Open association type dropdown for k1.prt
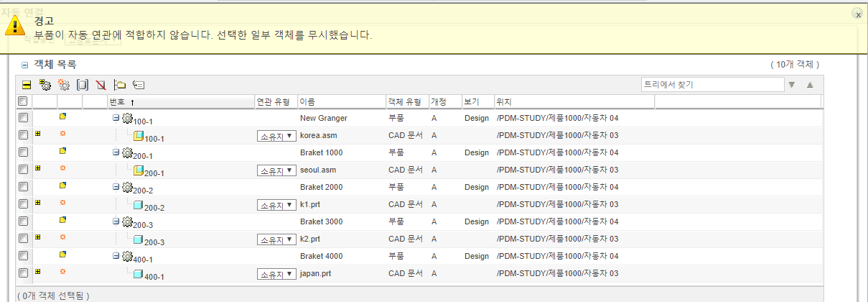Viewport: 868px width, 302px height. click(276, 205)
